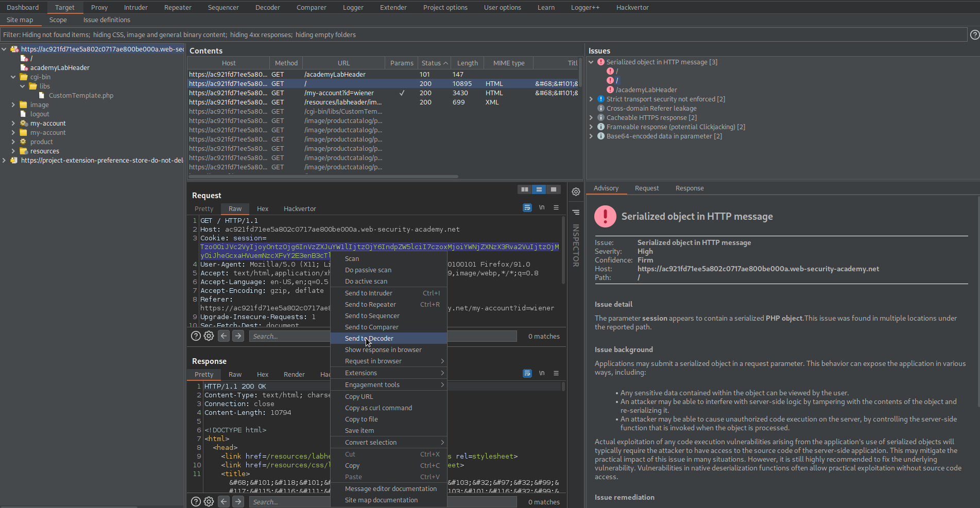Select the logout item in site map
This screenshot has height=508, width=980.
39,114
